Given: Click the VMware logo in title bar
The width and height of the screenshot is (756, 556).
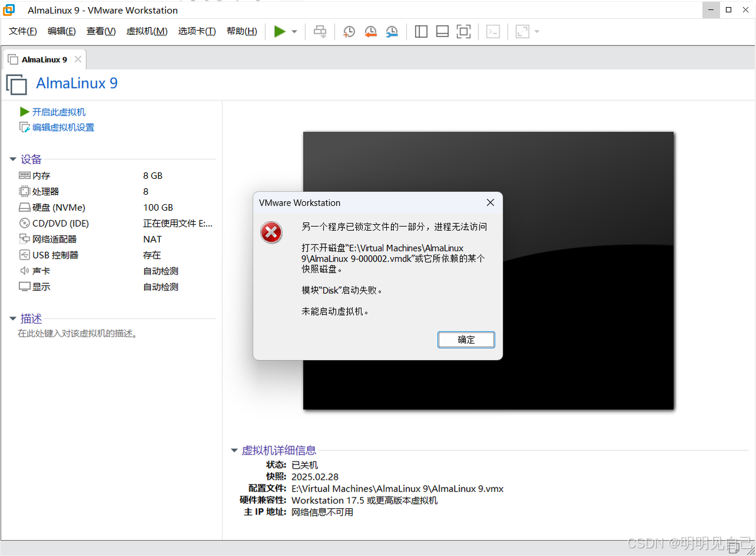Looking at the screenshot, I should (x=10, y=10).
